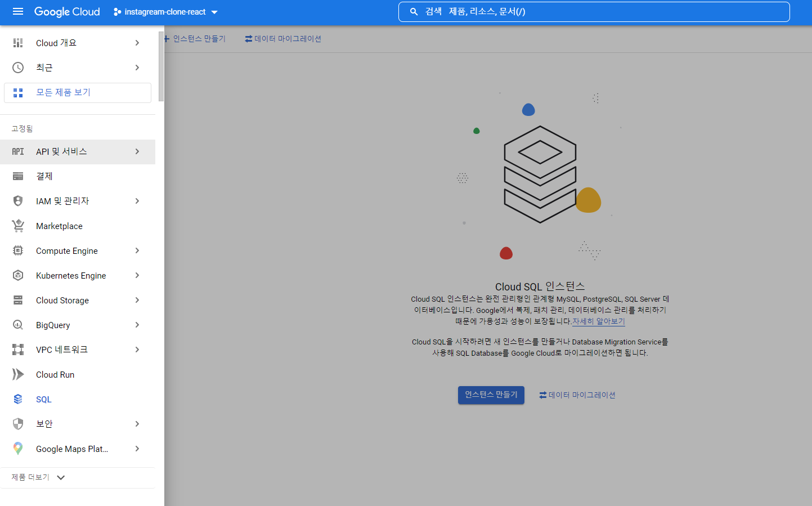Click the Marketplace cart icon
812x506 pixels.
point(18,226)
